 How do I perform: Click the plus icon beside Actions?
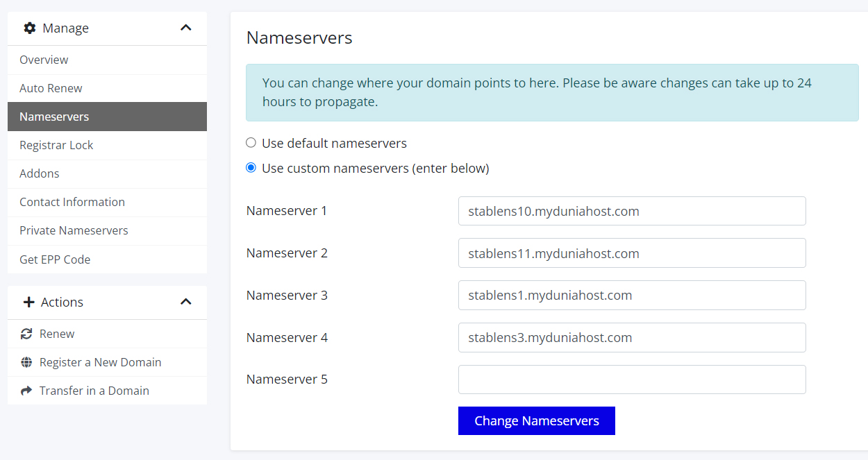pos(28,303)
